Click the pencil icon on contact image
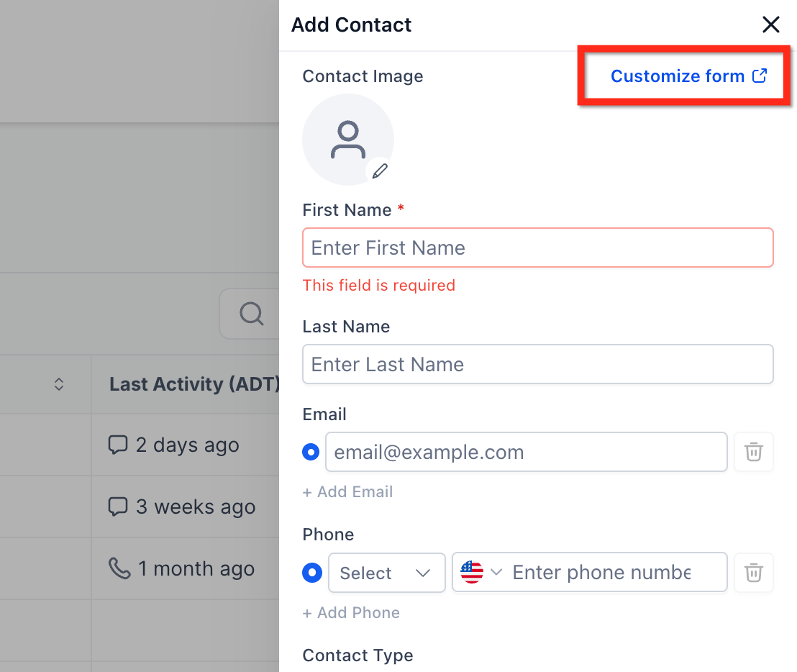The width and height of the screenshot is (797, 672). tap(380, 171)
